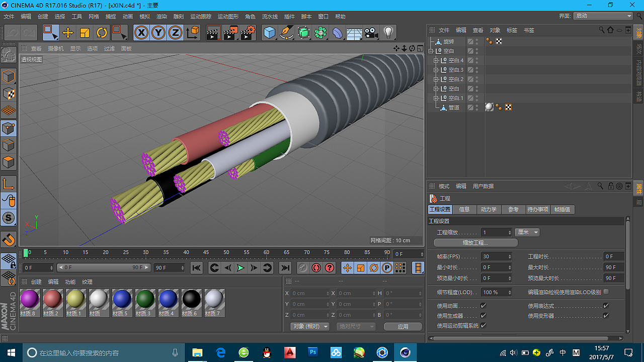Click the Camera object icon
The width and height of the screenshot is (644, 362).
(x=371, y=33)
